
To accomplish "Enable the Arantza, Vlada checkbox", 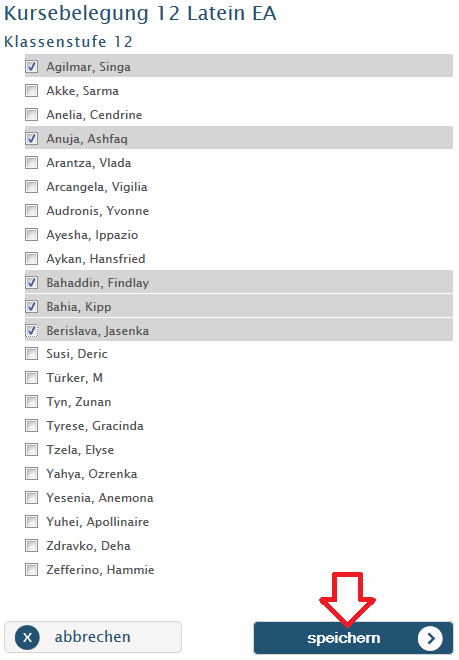I will [32, 162].
